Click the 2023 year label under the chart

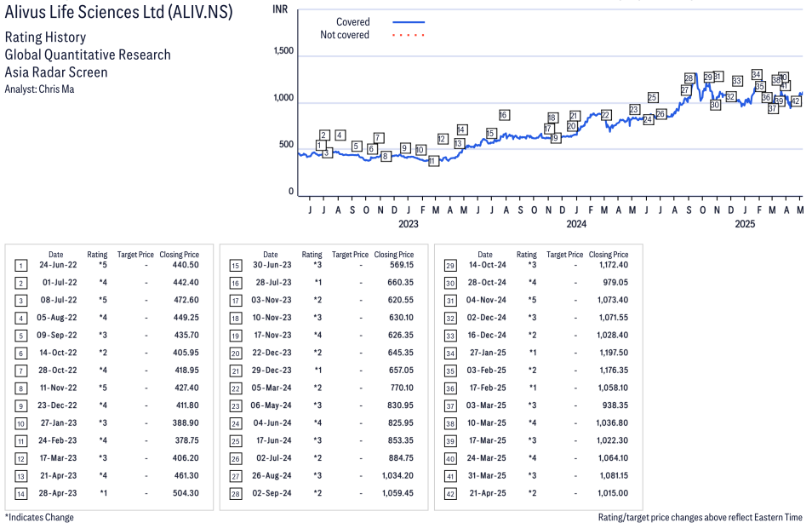pos(408,224)
